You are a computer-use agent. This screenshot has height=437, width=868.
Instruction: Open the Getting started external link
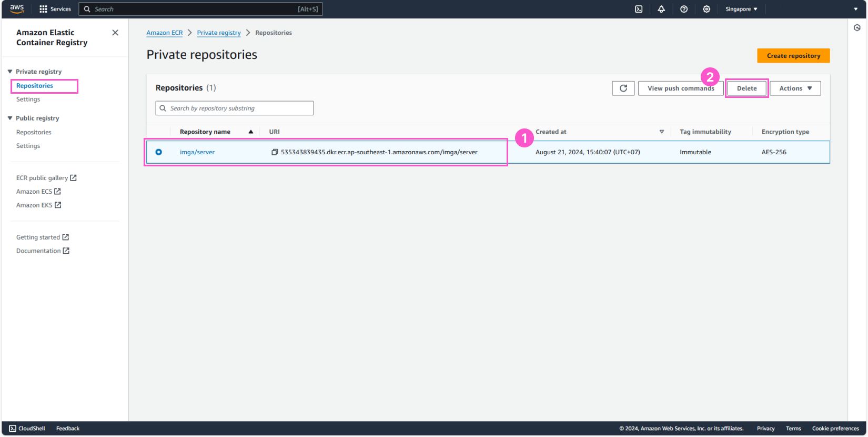click(43, 237)
